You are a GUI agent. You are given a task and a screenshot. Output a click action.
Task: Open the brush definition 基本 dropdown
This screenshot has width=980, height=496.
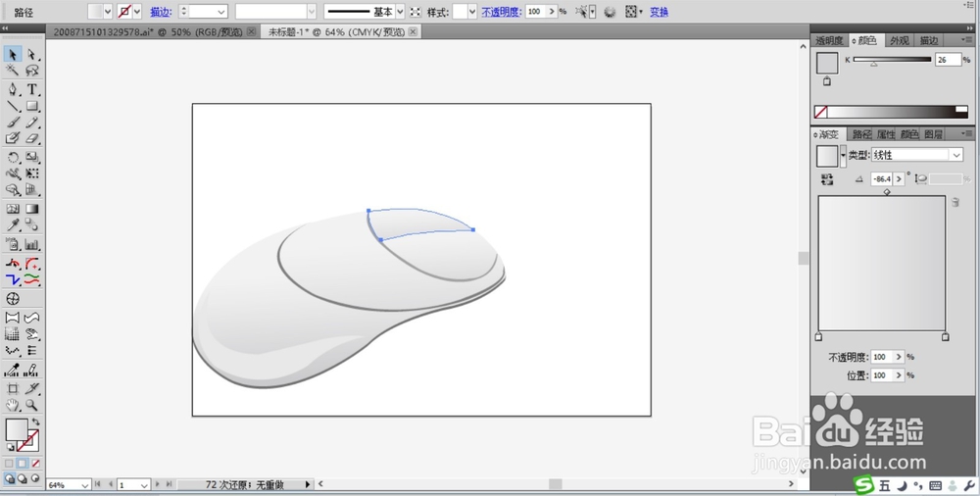coord(400,11)
